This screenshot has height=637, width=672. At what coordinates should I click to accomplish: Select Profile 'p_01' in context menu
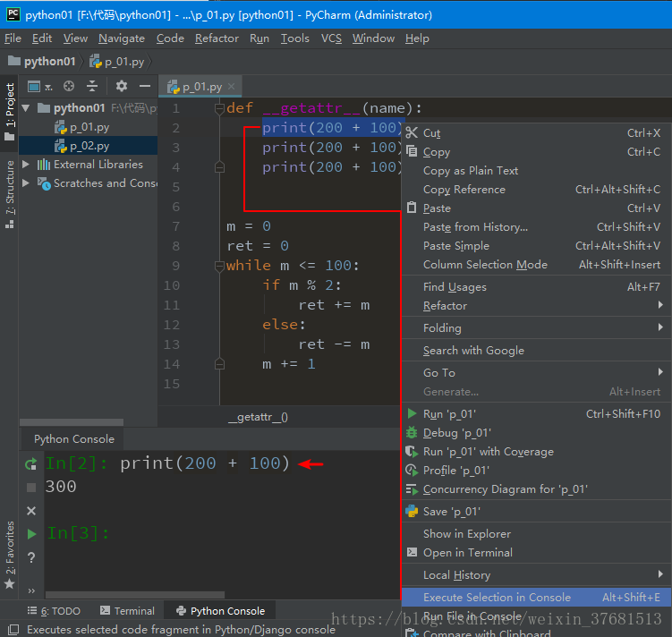pos(536,471)
